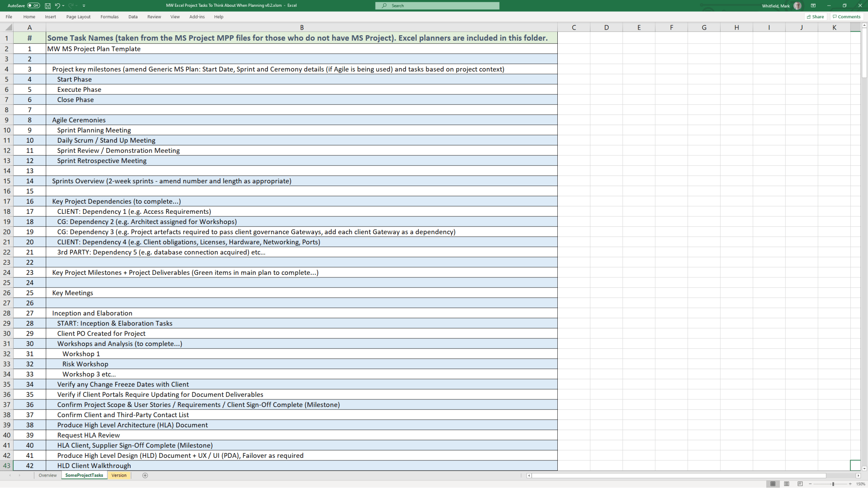Switch to the Formulas ribbon tab
Viewport: 868px width, 488px height.
(109, 17)
